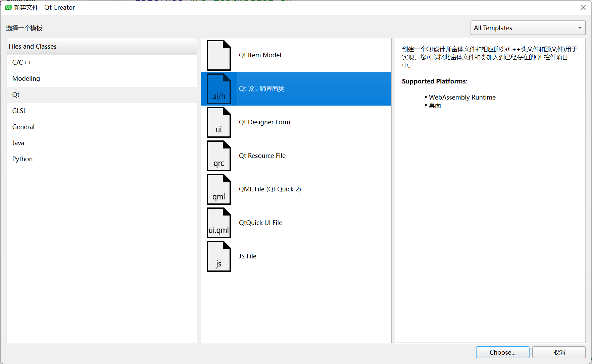Open the All Templates dropdown

pyautogui.click(x=528, y=28)
